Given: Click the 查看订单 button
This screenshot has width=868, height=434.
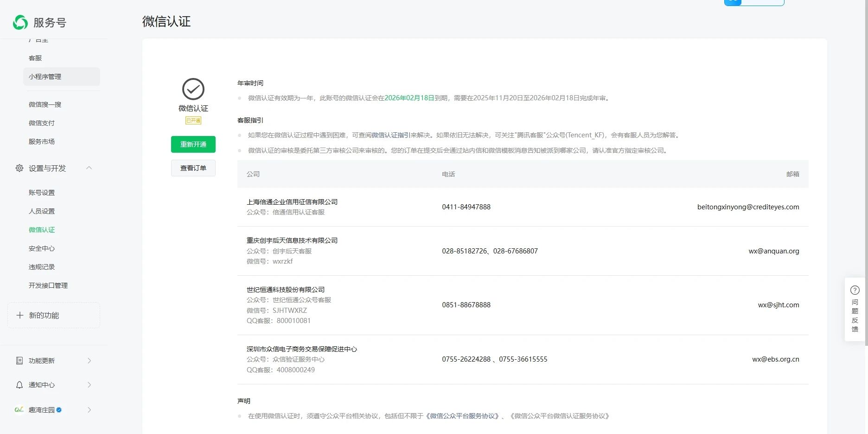Looking at the screenshot, I should (193, 168).
